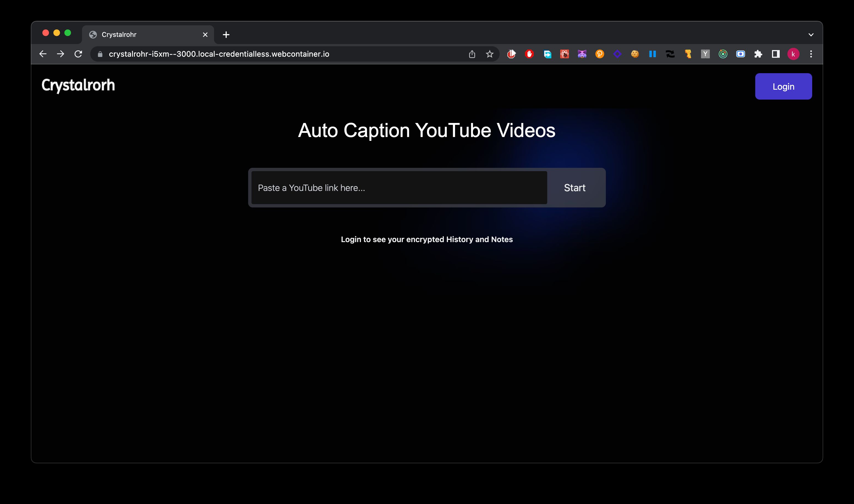Click the Crystalrorh logo
This screenshot has width=854, height=504.
click(78, 85)
